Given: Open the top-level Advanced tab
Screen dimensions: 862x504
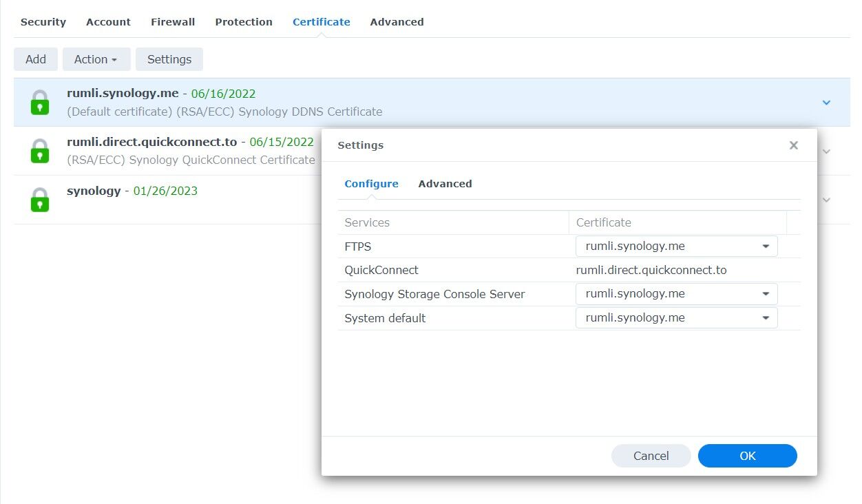Looking at the screenshot, I should (397, 22).
